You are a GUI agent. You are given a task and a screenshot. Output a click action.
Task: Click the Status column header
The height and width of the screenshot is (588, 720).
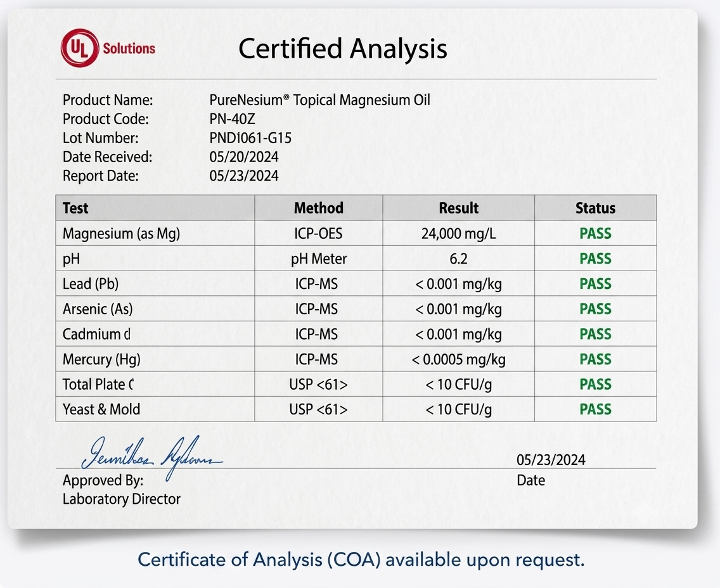(596, 208)
